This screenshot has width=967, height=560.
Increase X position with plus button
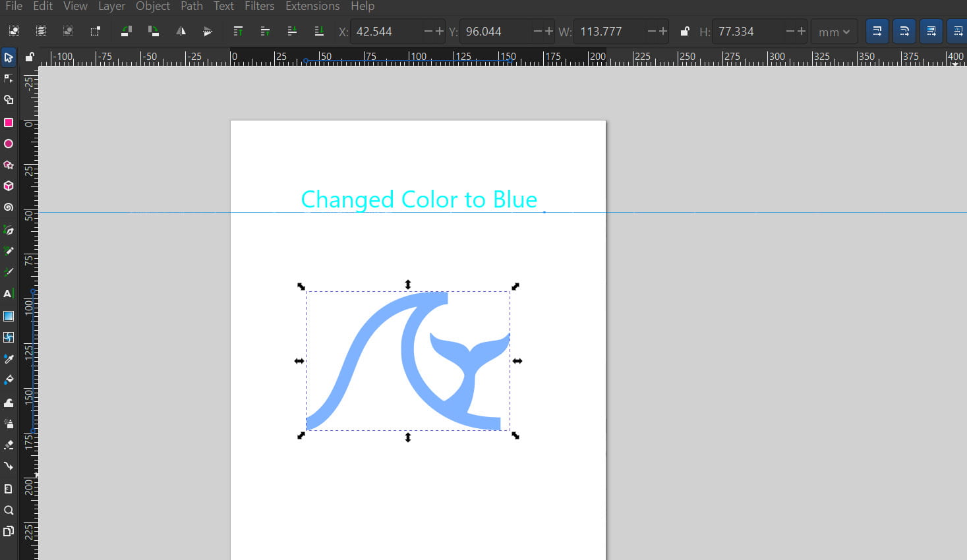point(440,31)
